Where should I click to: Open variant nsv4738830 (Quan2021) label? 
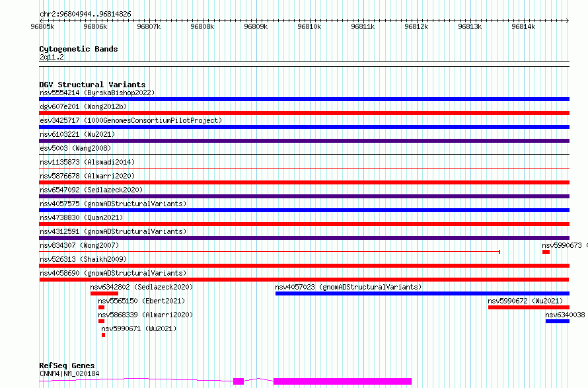coord(81,217)
